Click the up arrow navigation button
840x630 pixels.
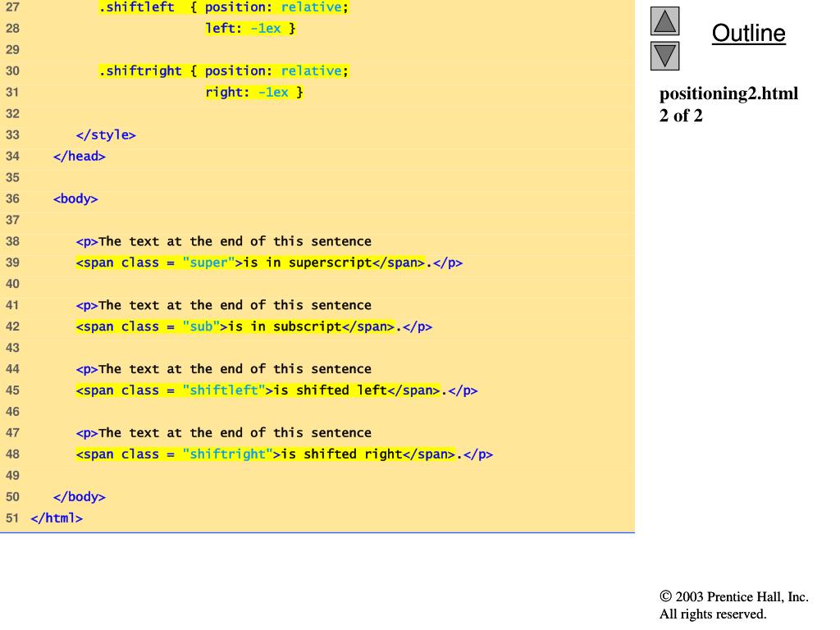tap(664, 21)
